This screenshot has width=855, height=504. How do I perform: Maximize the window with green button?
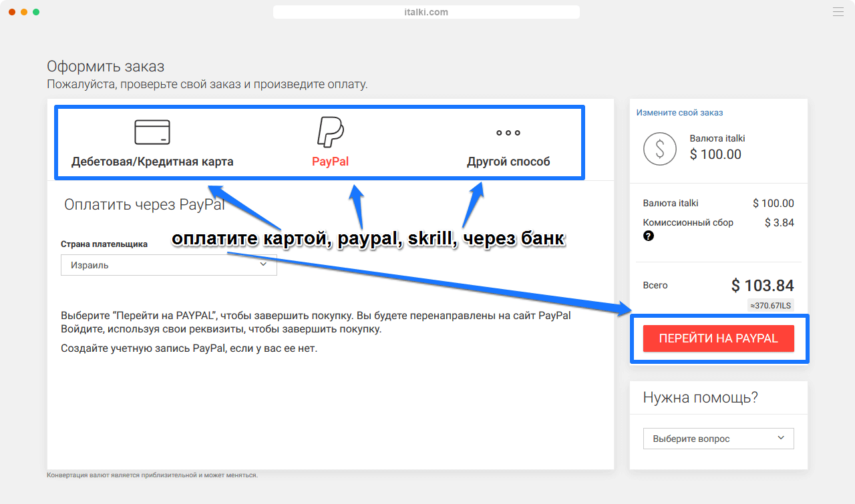coord(36,12)
